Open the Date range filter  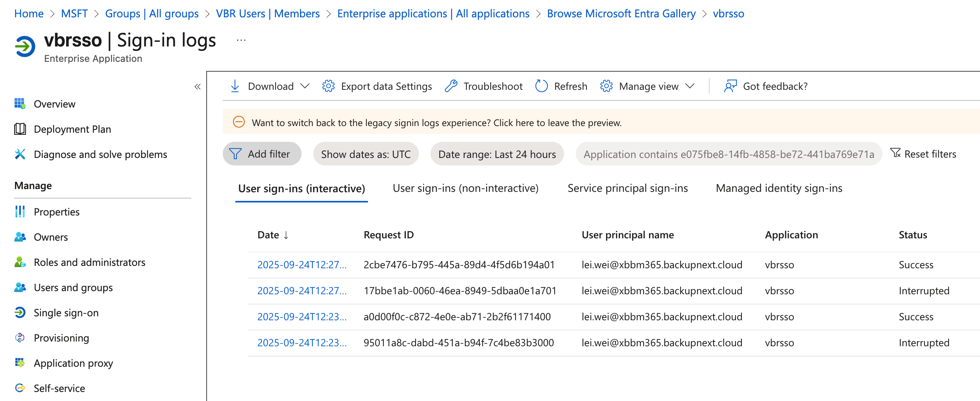point(497,154)
